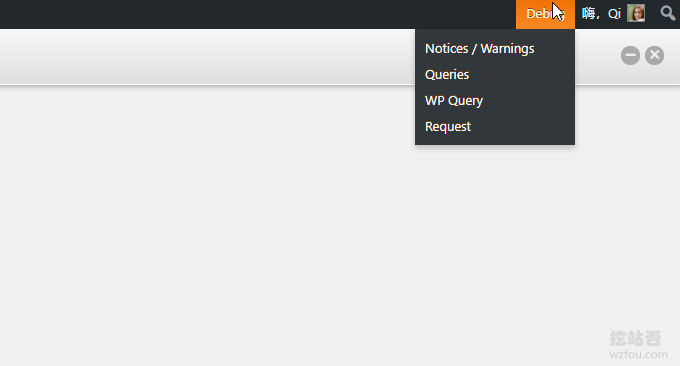The width and height of the screenshot is (680, 366).
Task: Toggle debug panel size via minus button
Action: point(630,56)
